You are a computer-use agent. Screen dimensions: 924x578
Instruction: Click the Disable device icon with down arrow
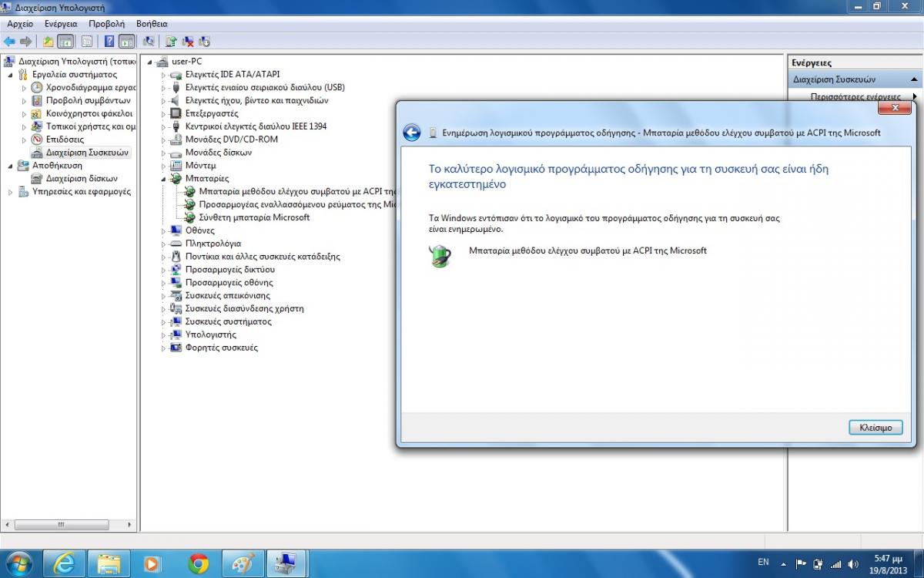click(204, 41)
